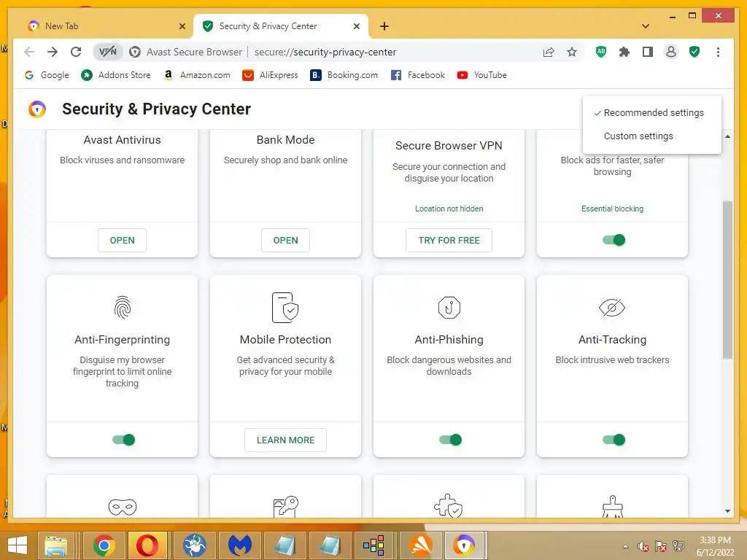This screenshot has height=560, width=747.
Task: Open a new tab with plus button
Action: coord(384,26)
